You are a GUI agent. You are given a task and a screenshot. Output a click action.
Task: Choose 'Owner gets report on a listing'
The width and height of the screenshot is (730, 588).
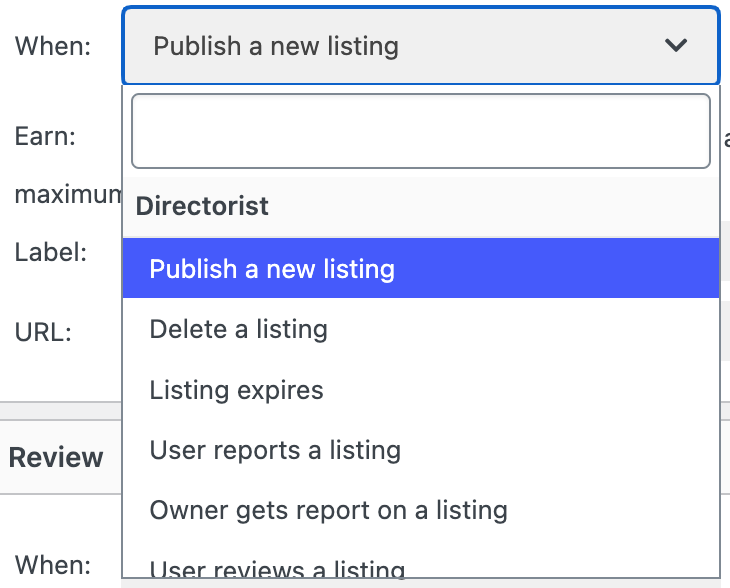(328, 511)
